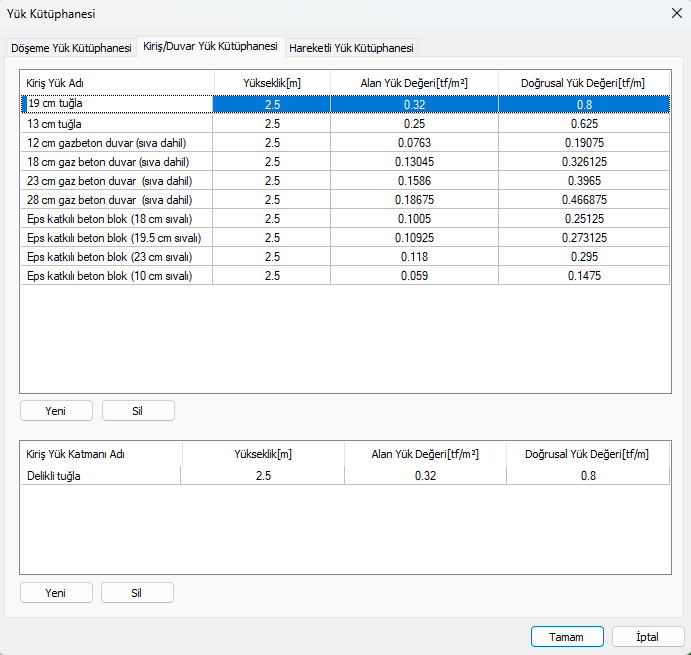Select '28 cm gaz beton duvar (sıva dahil)' row
691x655 pixels.
[346, 200]
